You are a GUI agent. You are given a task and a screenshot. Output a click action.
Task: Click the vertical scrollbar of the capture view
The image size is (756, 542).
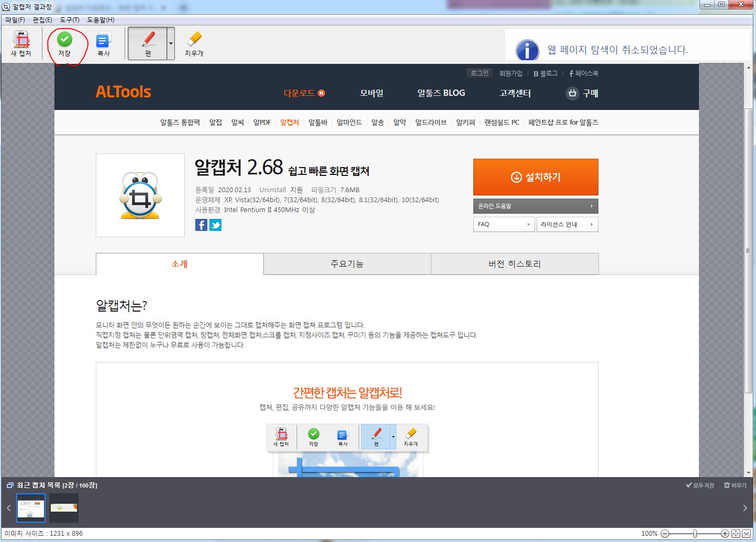748,250
